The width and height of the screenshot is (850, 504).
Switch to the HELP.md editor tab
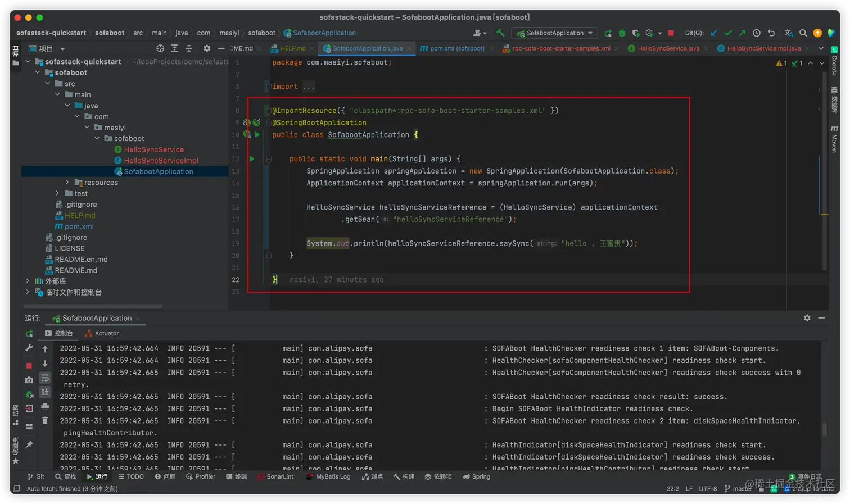(293, 48)
